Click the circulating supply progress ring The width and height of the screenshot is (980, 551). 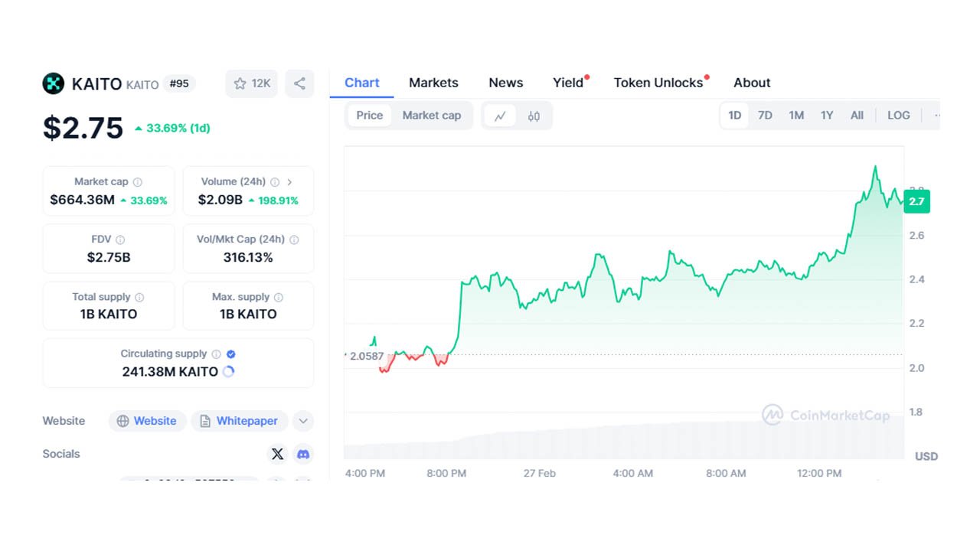[x=228, y=372]
